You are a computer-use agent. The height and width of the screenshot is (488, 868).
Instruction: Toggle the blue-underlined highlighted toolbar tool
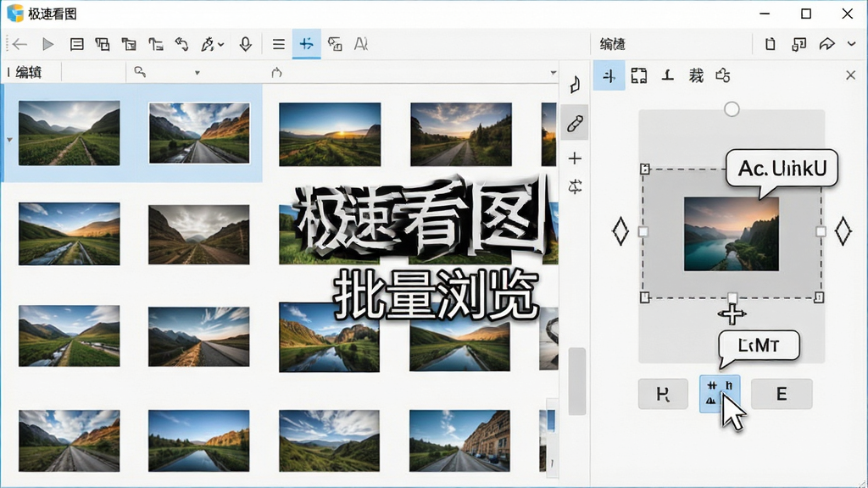pos(307,44)
